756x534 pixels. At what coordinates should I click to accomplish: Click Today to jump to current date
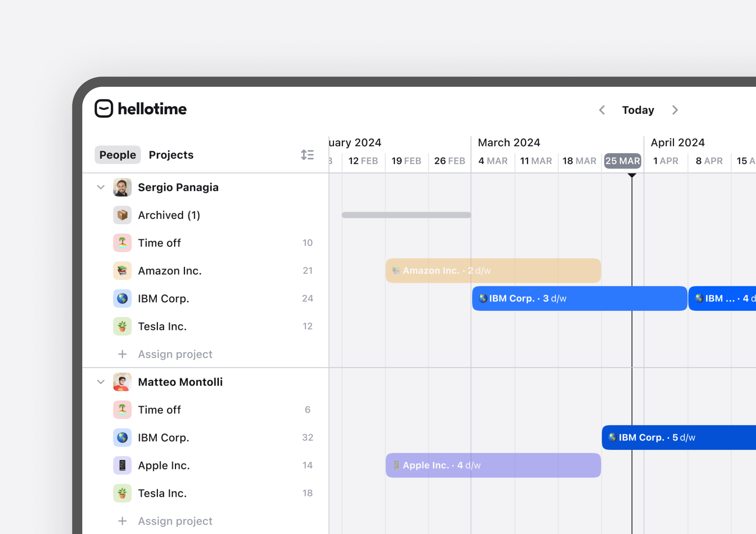coord(638,110)
